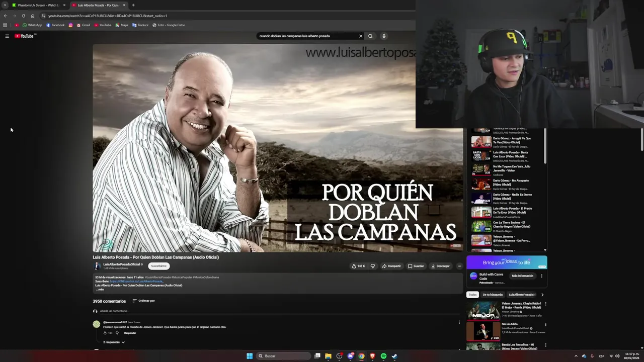Image resolution: width=644 pixels, height=362 pixels.
Task: Click the Más información ad button
Action: click(x=522, y=276)
